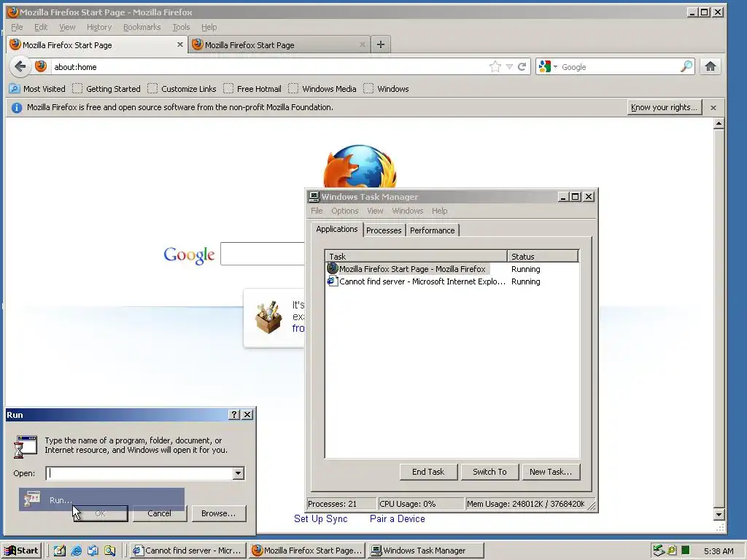747x560 pixels.
Task: Switch to Task Manager Performance tab
Action: [x=433, y=230]
